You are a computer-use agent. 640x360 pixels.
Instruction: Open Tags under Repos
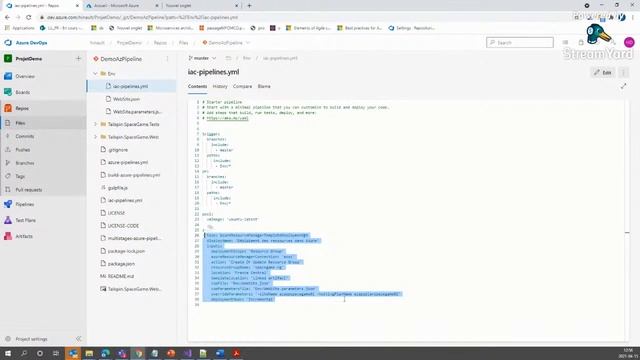(x=20, y=176)
